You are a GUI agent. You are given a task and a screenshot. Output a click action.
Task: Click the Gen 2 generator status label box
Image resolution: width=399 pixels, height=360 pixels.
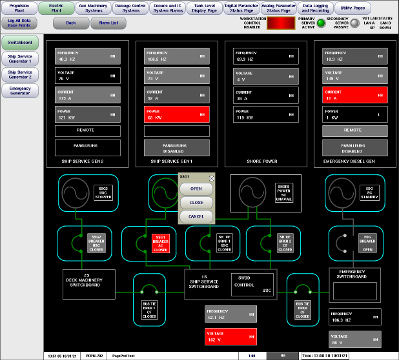point(103,193)
